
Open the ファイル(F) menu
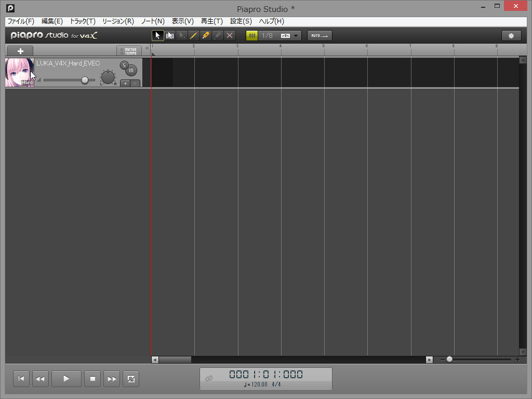pos(21,21)
